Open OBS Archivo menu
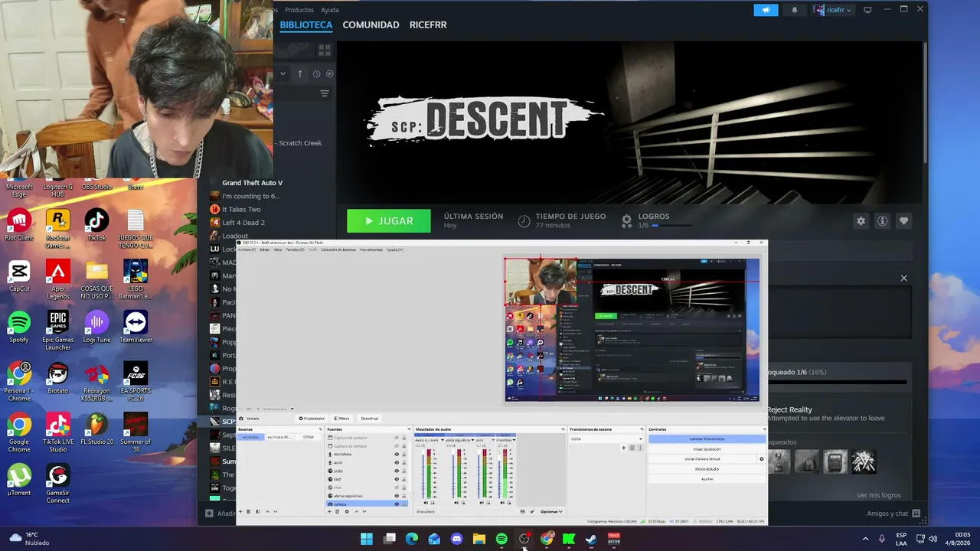 coord(247,249)
